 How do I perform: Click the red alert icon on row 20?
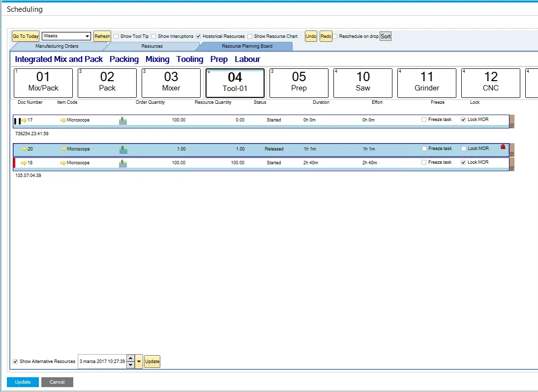503,147
